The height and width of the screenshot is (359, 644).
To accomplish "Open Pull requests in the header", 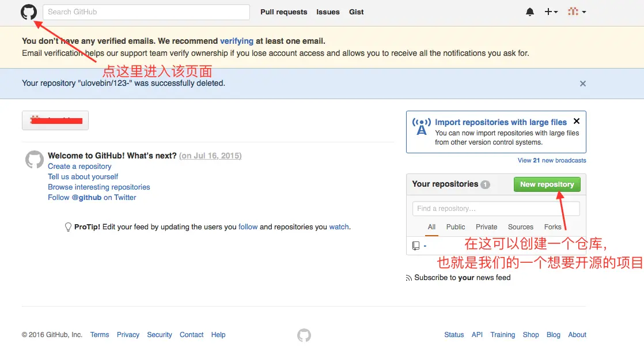I will click(284, 12).
